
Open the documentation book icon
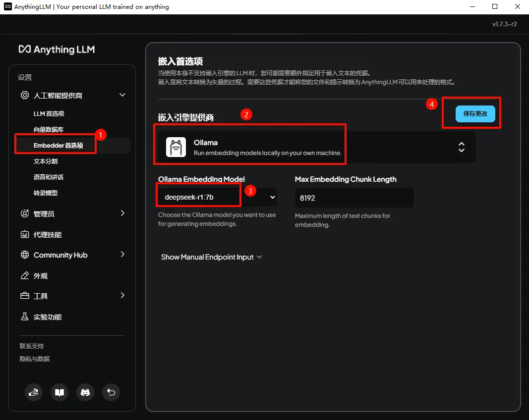pos(59,392)
